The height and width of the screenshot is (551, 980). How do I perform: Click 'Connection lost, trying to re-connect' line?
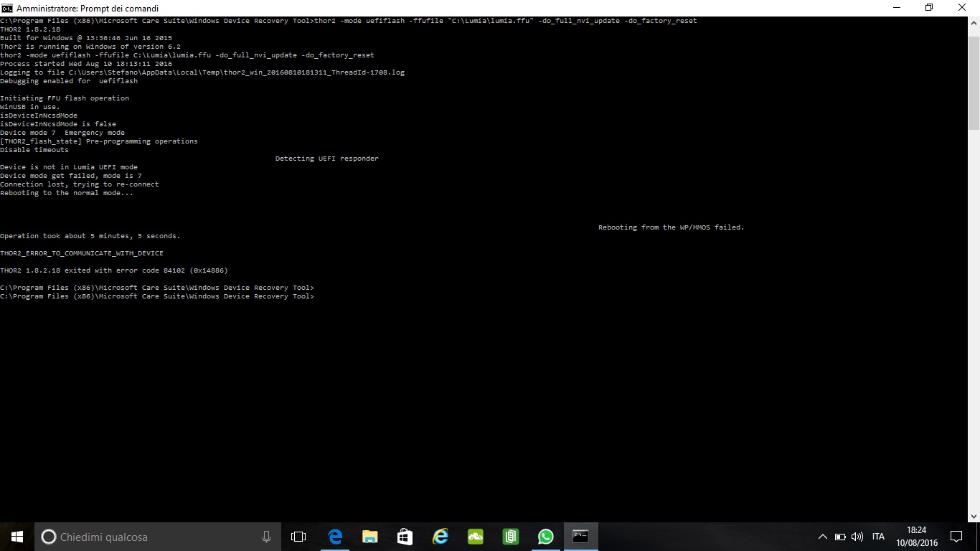point(80,184)
